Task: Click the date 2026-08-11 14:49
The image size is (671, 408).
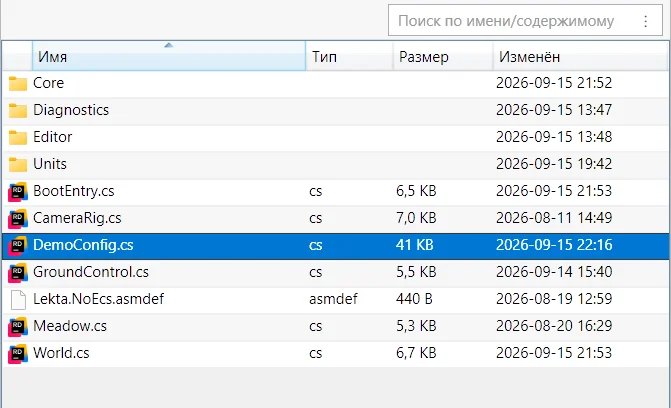Action: point(554,217)
